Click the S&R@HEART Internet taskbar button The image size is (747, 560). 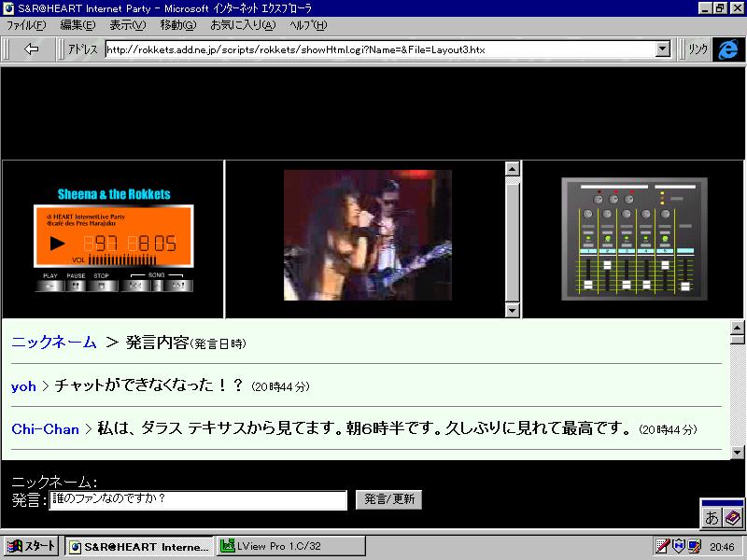pyautogui.click(x=139, y=546)
